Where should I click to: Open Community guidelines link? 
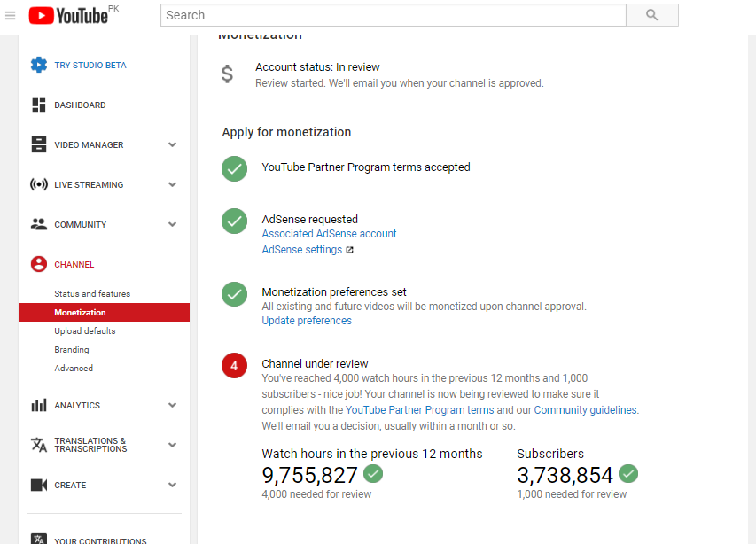click(x=585, y=410)
